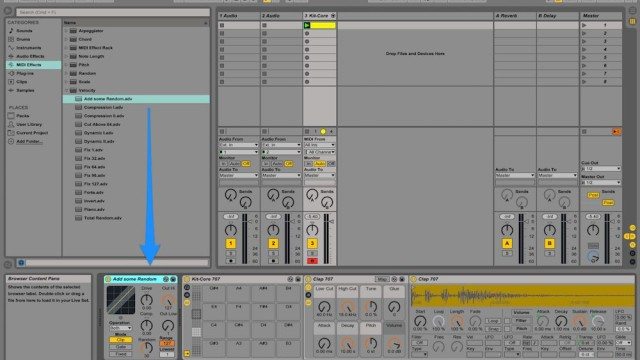Collapse the Velocity folder
This screenshot has width=640, height=360.
tap(66, 91)
